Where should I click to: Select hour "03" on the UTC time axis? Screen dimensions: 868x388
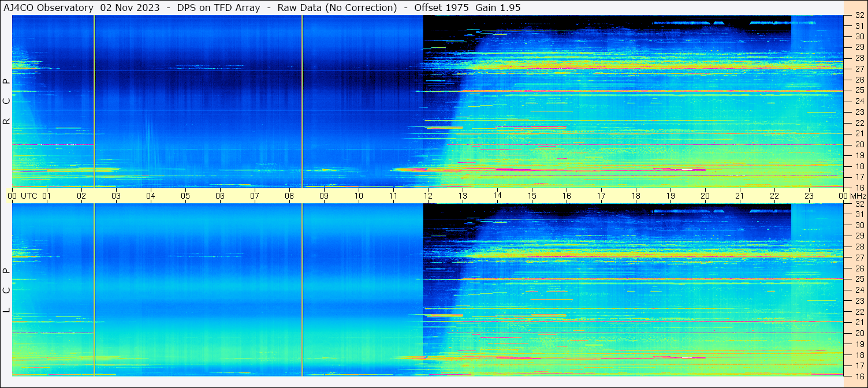(x=116, y=196)
